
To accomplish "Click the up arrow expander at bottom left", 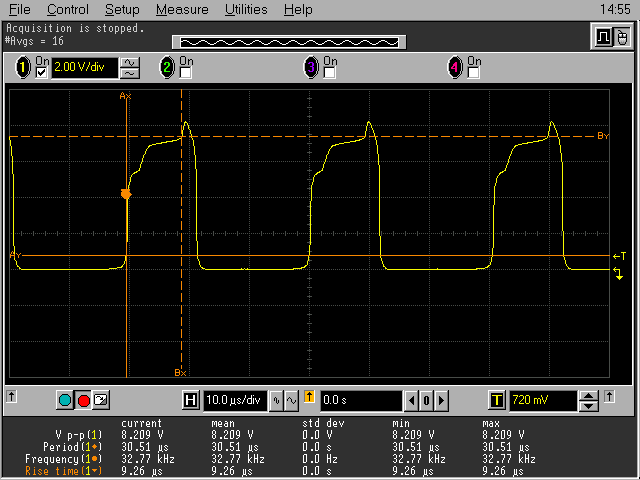I will [11, 396].
